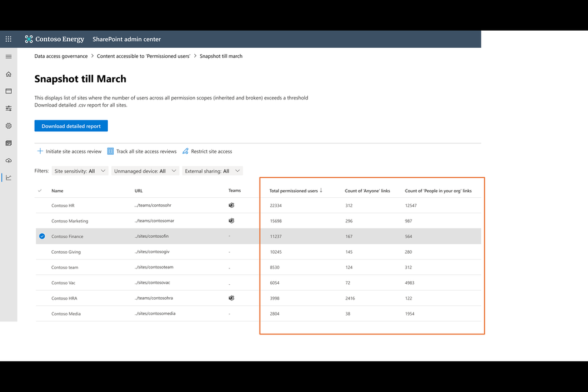The height and width of the screenshot is (392, 588).
Task: Click Initiate site access review
Action: pos(69,151)
